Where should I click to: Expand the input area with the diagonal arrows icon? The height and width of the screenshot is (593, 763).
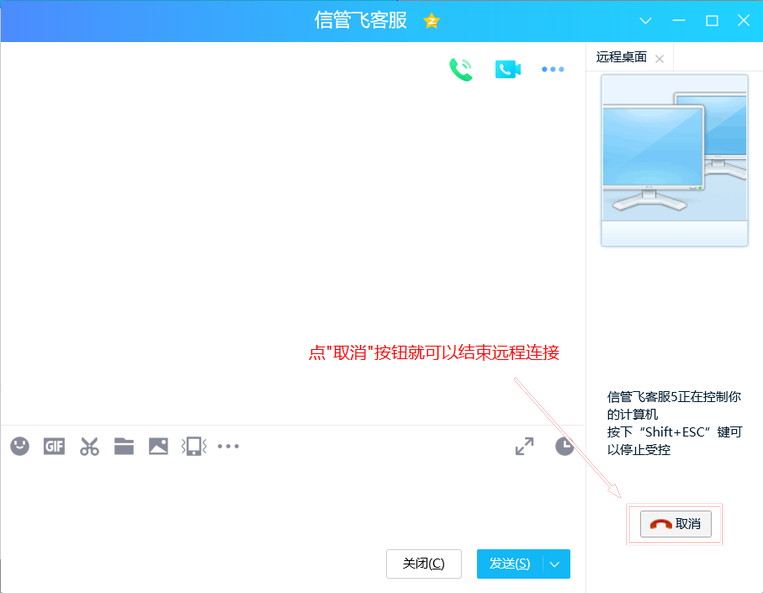click(x=524, y=446)
